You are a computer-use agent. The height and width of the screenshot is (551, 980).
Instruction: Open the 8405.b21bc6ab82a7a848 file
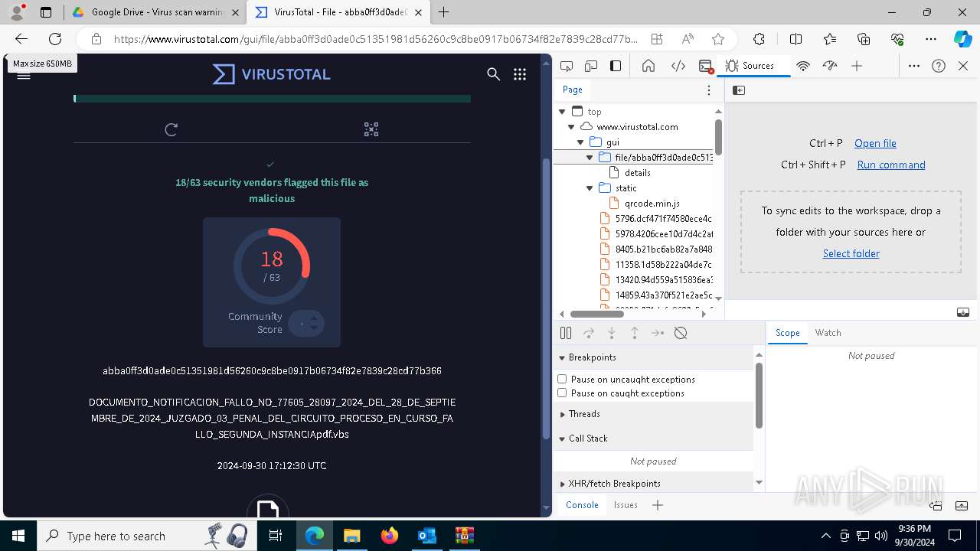[x=656, y=249]
